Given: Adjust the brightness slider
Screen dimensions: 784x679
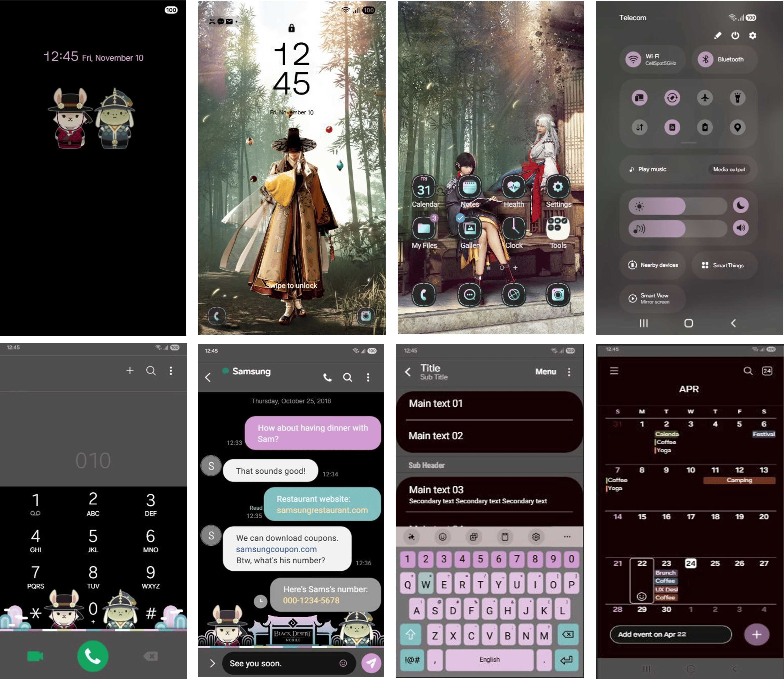Looking at the screenshot, I should pos(677,206).
